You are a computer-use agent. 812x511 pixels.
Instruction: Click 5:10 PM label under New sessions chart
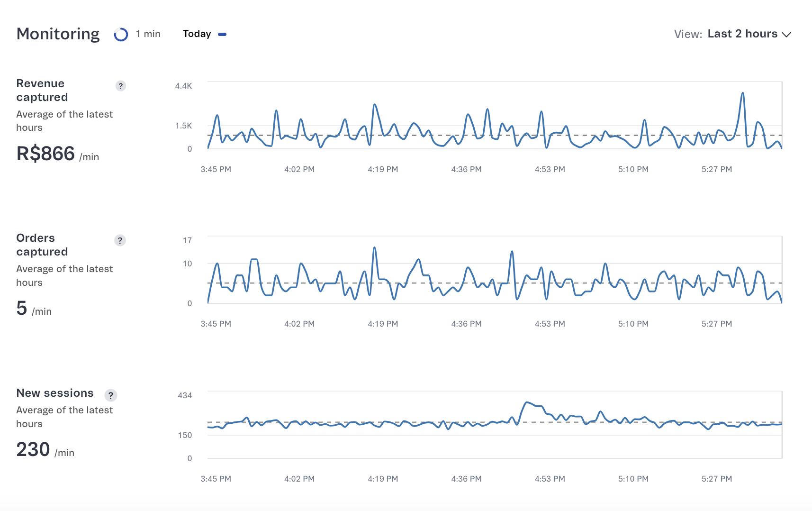click(633, 479)
